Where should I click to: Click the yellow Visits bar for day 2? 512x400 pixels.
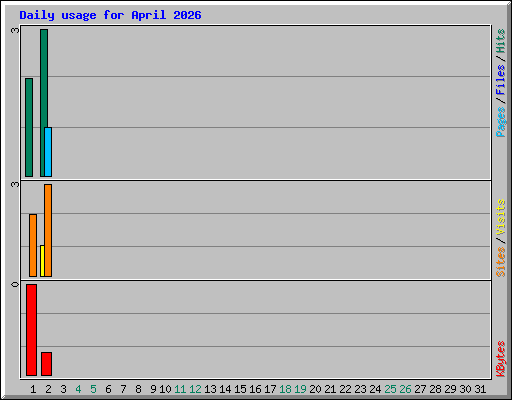pyautogui.click(x=42, y=261)
